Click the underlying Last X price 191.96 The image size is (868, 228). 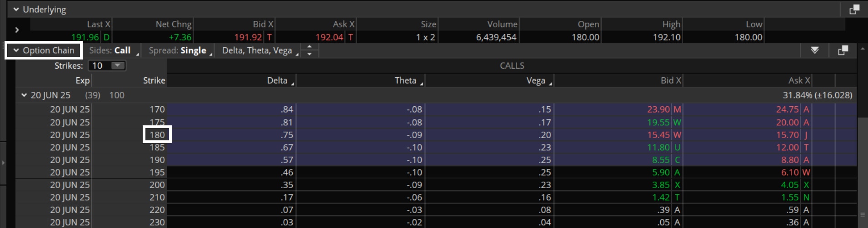coord(85,37)
